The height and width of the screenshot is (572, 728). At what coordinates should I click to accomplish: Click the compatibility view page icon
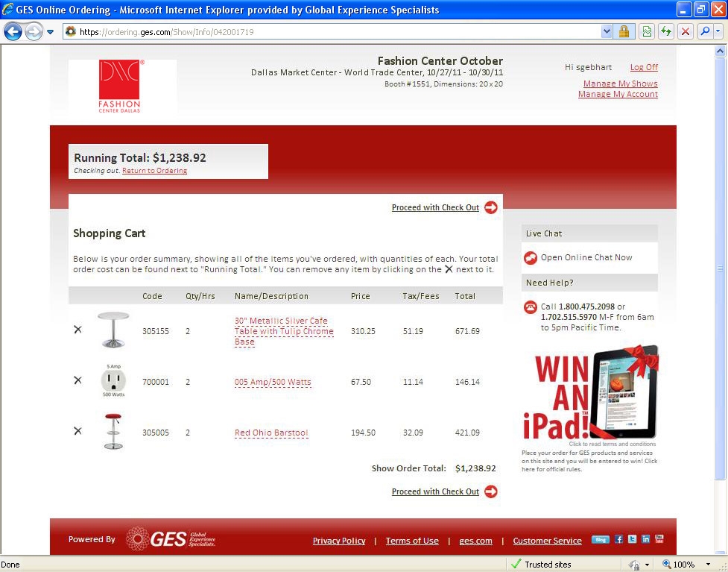point(646,31)
